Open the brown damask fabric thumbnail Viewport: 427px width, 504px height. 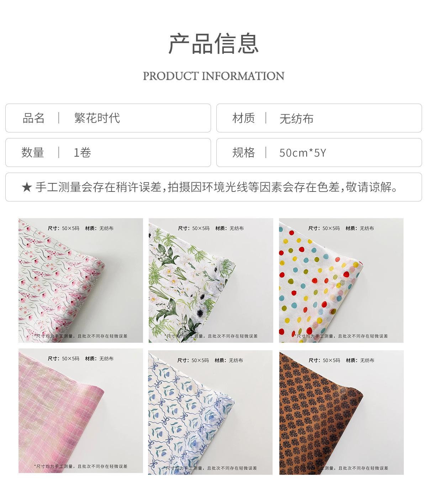coord(342,413)
